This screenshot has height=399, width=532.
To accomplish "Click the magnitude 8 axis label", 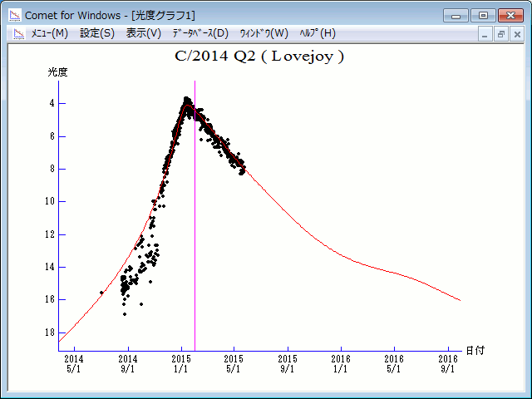I will pyautogui.click(x=52, y=169).
